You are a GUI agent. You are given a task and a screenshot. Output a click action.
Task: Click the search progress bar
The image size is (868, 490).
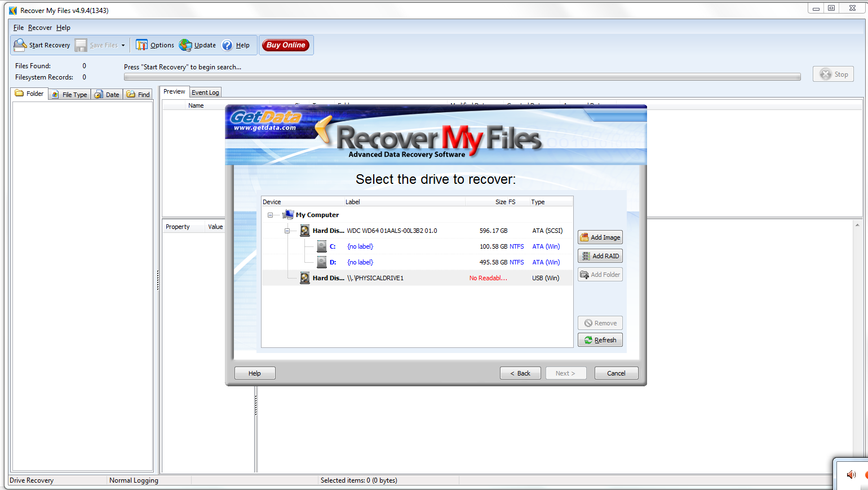click(x=462, y=77)
